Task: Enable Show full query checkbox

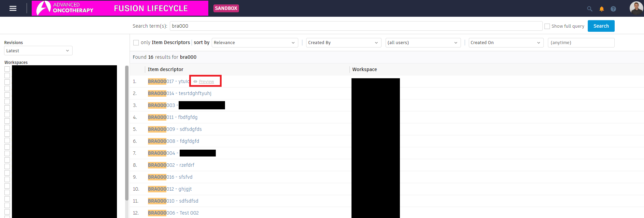Action: [x=547, y=26]
